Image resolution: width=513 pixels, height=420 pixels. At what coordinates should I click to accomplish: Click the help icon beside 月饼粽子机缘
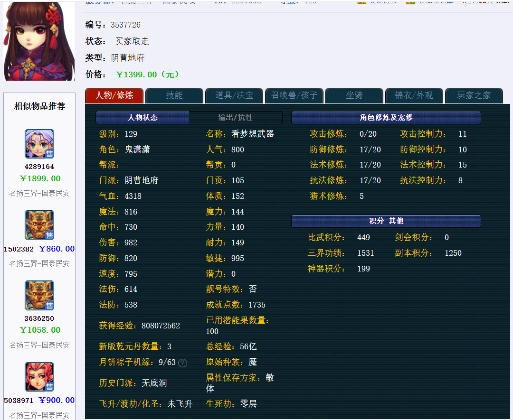pyautogui.click(x=182, y=363)
